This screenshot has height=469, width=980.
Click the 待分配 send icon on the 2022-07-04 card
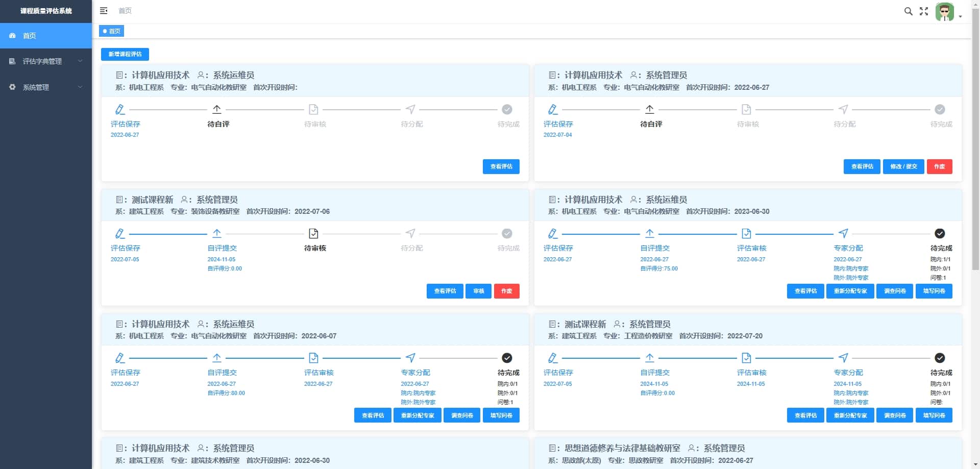click(x=843, y=109)
